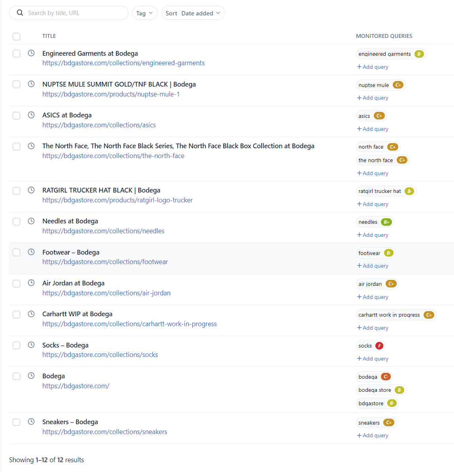Open the engineered-garments collection URL
The height and width of the screenshot is (476, 454).
coord(123,63)
